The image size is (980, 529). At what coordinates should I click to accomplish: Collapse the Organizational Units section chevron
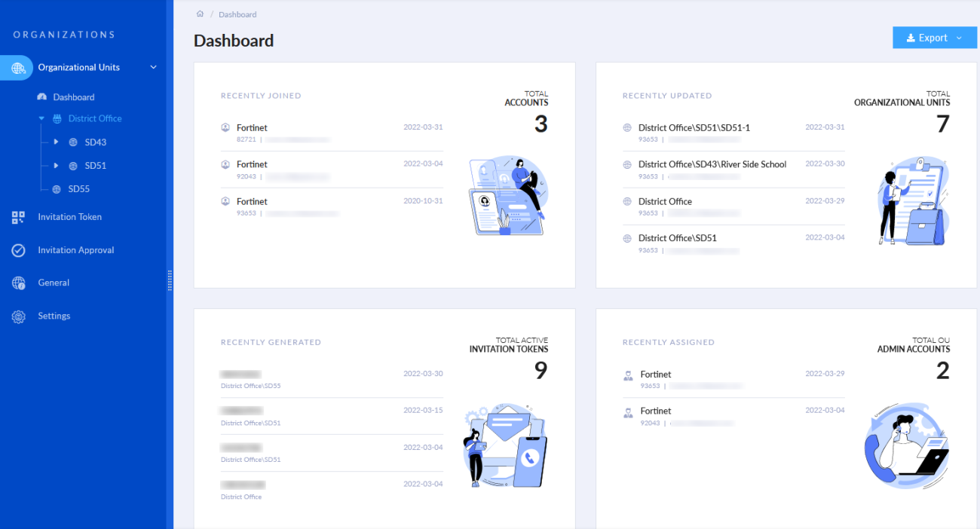click(153, 67)
